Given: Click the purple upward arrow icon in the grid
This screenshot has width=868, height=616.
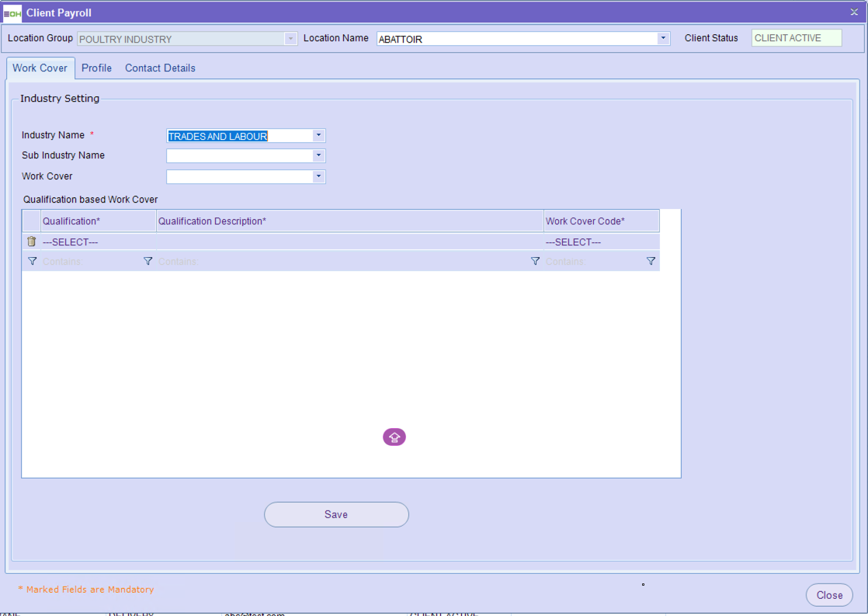Looking at the screenshot, I should [394, 437].
